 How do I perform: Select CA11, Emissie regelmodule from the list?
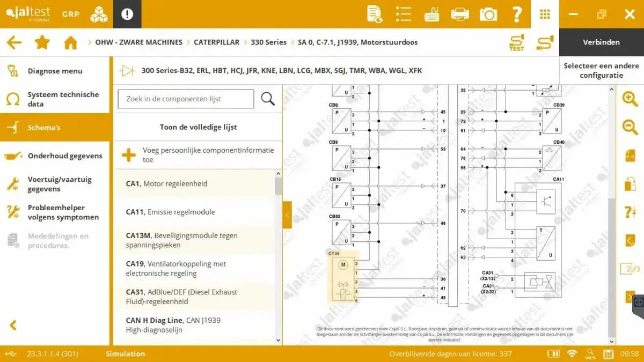point(170,212)
